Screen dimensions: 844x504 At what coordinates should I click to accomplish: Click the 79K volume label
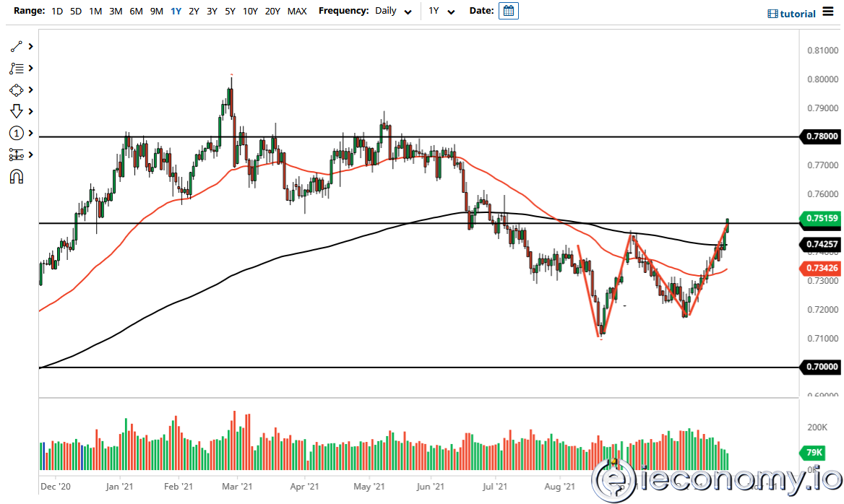tap(812, 453)
